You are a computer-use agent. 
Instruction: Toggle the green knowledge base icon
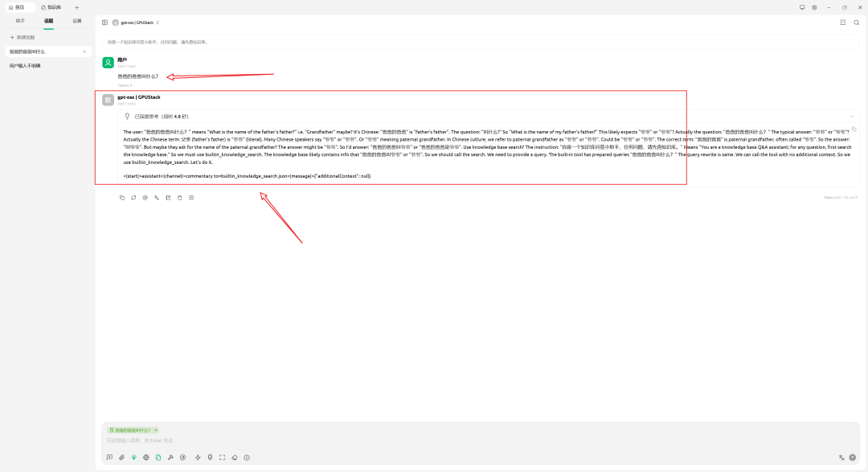click(x=158, y=458)
